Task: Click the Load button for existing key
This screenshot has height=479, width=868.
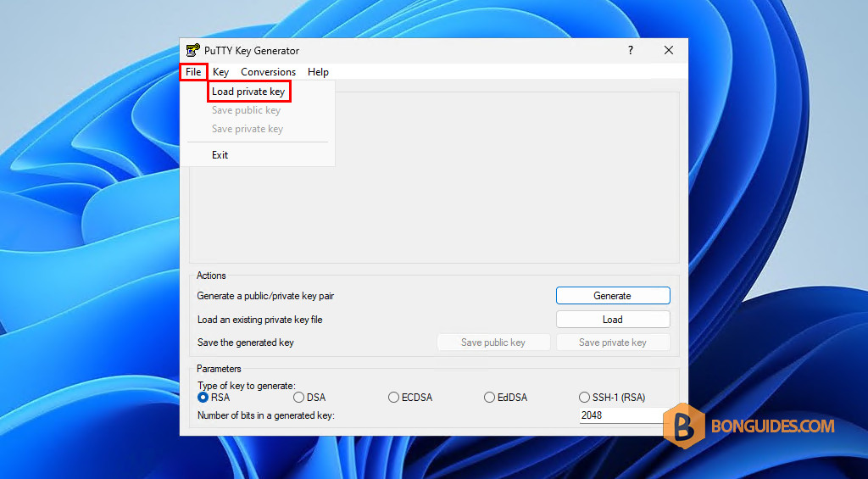Action: click(x=613, y=320)
